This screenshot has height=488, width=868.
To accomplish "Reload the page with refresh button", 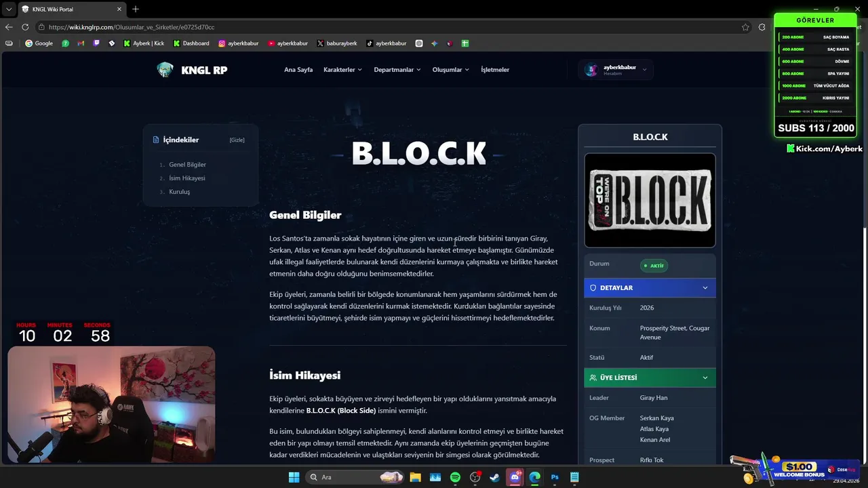I will 25,27.
